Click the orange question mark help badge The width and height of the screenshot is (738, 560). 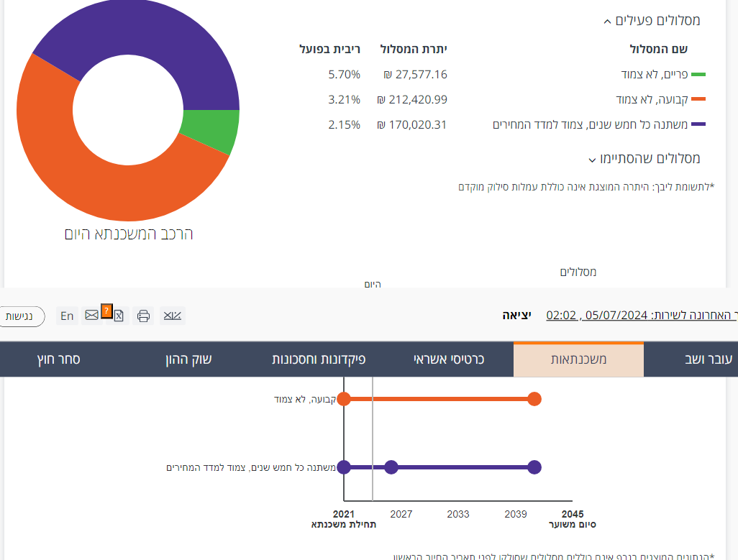(x=107, y=311)
